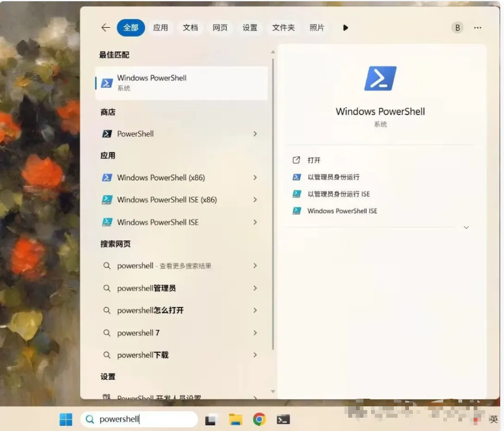The image size is (504, 431).
Task: Expand the PowerShell store result chevron
Action: pyautogui.click(x=255, y=134)
